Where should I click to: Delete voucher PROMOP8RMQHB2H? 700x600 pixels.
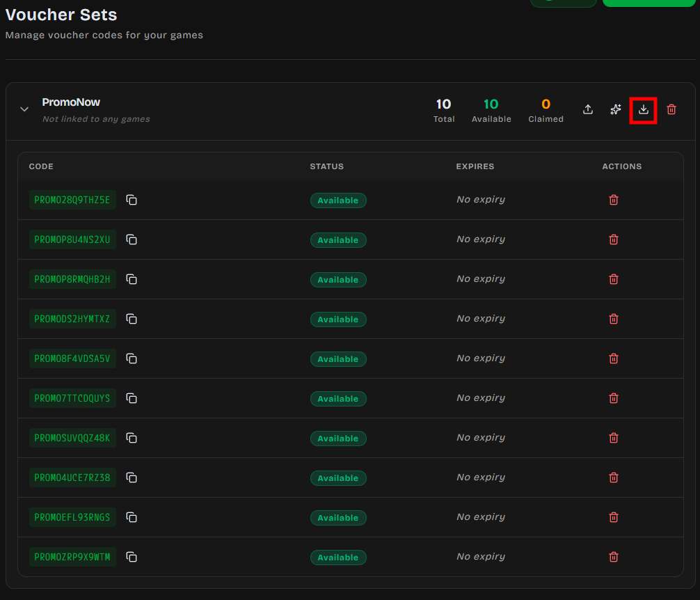click(614, 279)
